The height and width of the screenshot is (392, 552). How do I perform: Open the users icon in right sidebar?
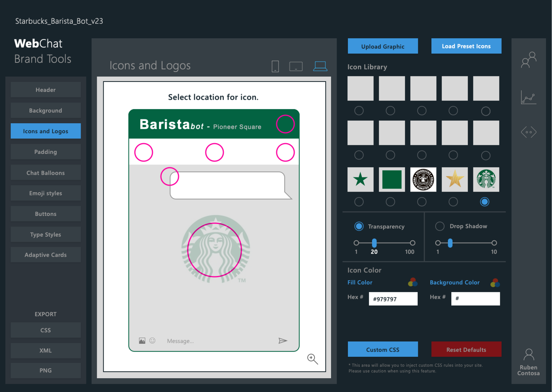coord(528,60)
